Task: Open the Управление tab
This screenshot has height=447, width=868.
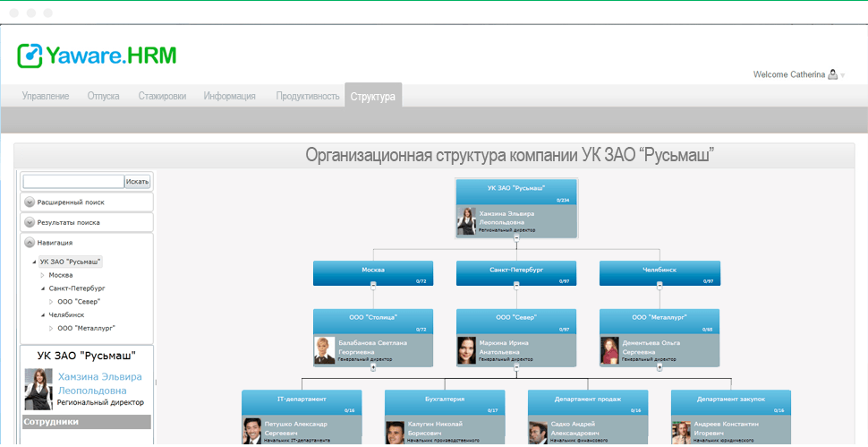Action: coord(46,96)
